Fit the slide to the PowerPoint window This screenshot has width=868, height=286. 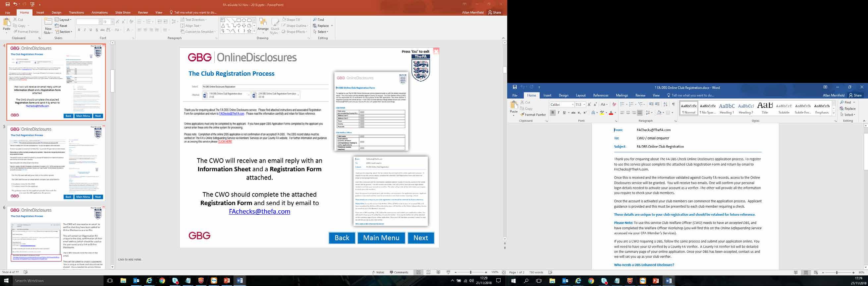coord(504,272)
